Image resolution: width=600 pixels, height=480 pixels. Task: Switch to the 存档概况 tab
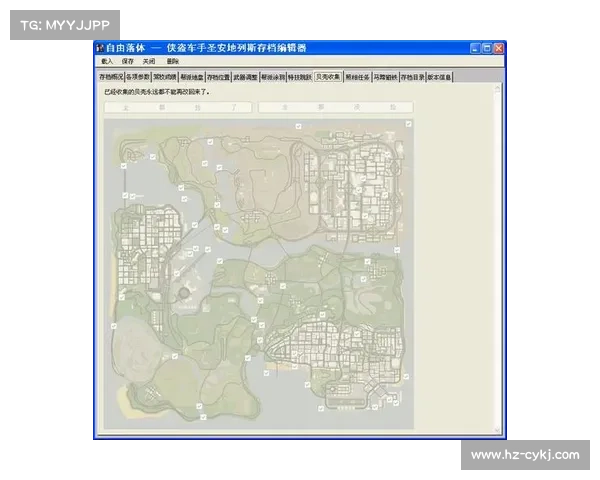pos(110,76)
